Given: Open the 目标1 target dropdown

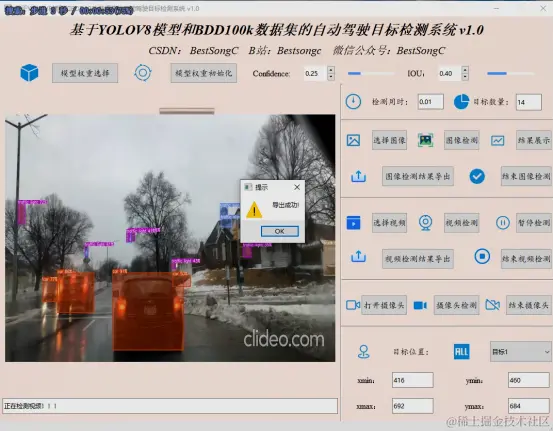Looking at the screenshot, I should pyautogui.click(x=520, y=352).
